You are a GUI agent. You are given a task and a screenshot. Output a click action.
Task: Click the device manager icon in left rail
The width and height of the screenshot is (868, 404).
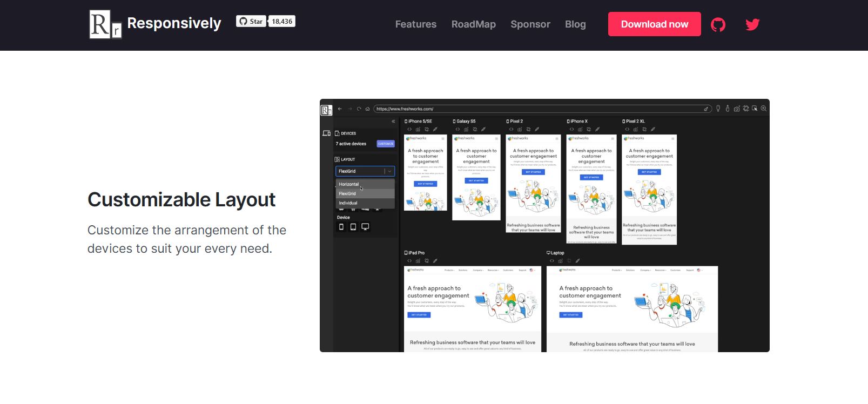pyautogui.click(x=326, y=133)
